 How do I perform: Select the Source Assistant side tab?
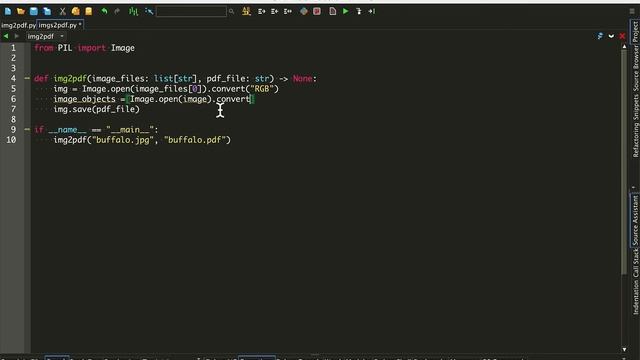point(635,220)
